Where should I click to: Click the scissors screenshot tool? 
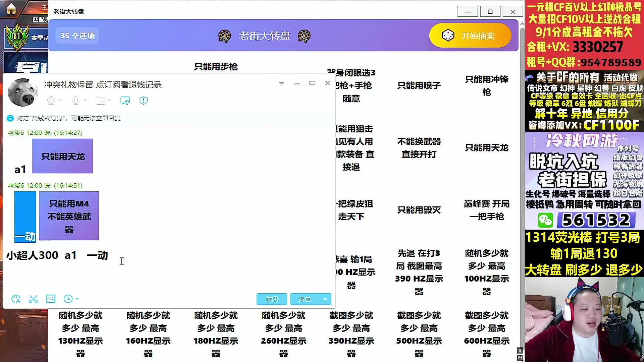click(33, 299)
